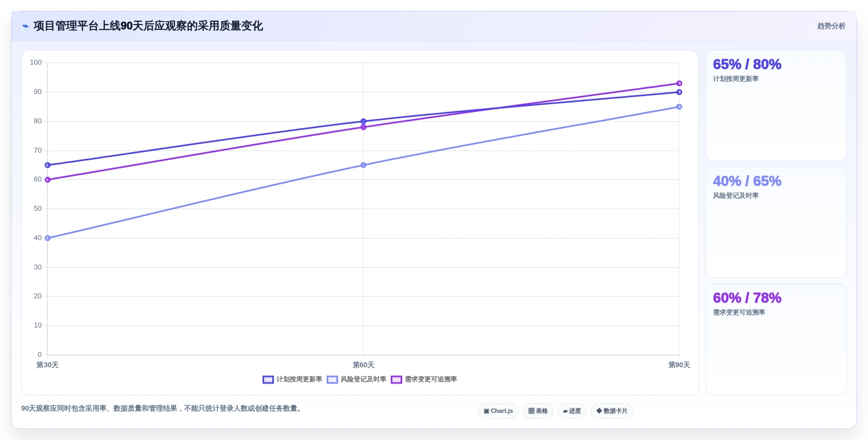The height and width of the screenshot is (440, 868).
Task: Click 需求变更可追溯率 data point at 第30天
Action: 48,180
